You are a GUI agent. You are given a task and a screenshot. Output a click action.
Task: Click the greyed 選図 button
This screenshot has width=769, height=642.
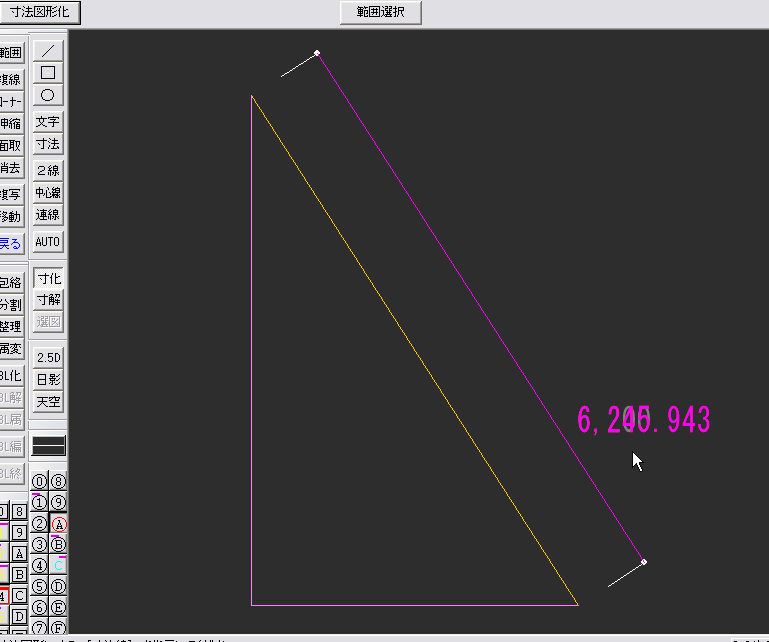[x=49, y=322]
